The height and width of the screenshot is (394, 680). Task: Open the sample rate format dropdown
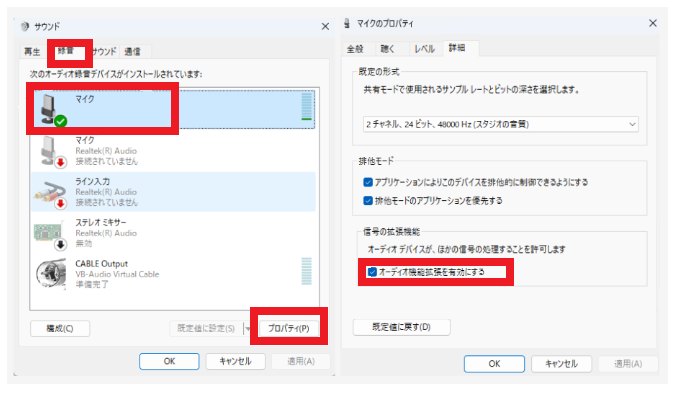(500, 124)
